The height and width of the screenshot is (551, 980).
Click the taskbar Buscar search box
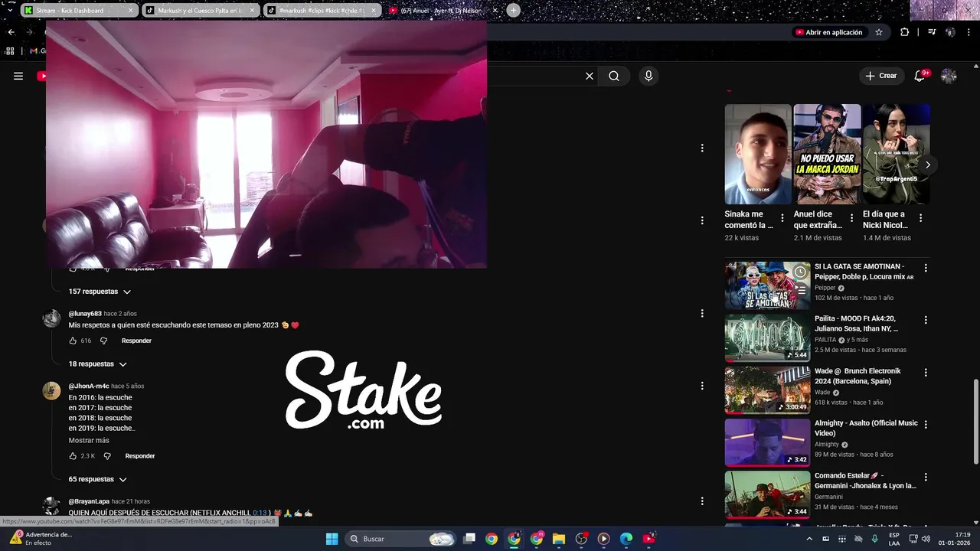click(x=400, y=539)
